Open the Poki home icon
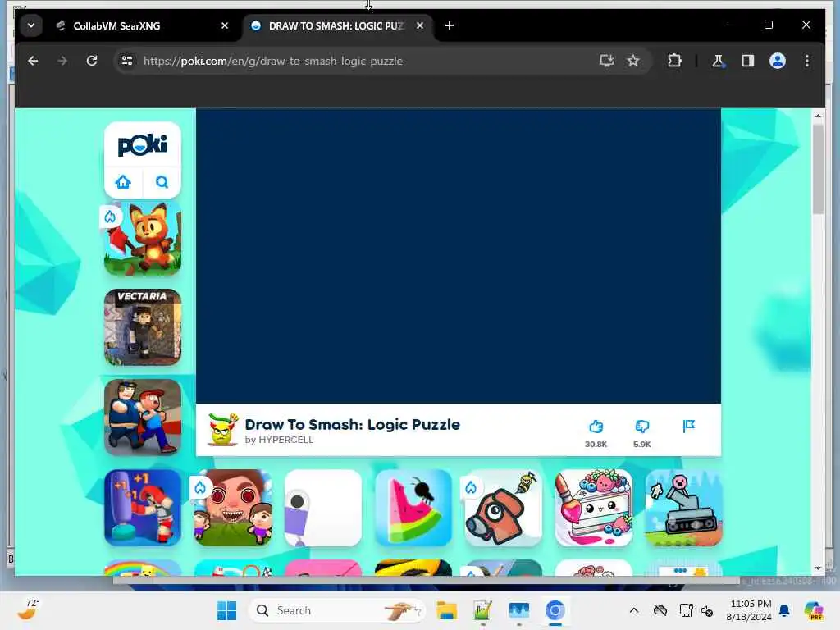The image size is (840, 630). tap(123, 182)
